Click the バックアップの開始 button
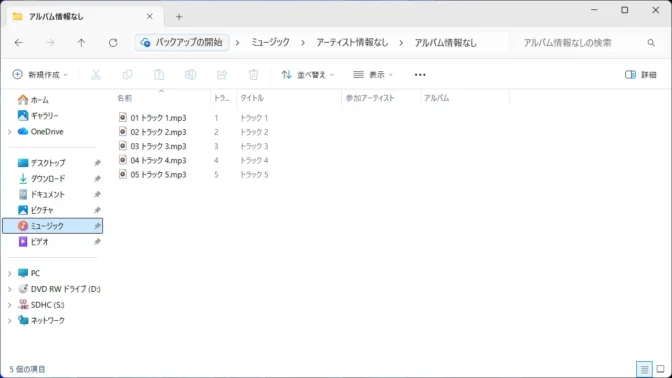The width and height of the screenshot is (672, 378). click(182, 42)
